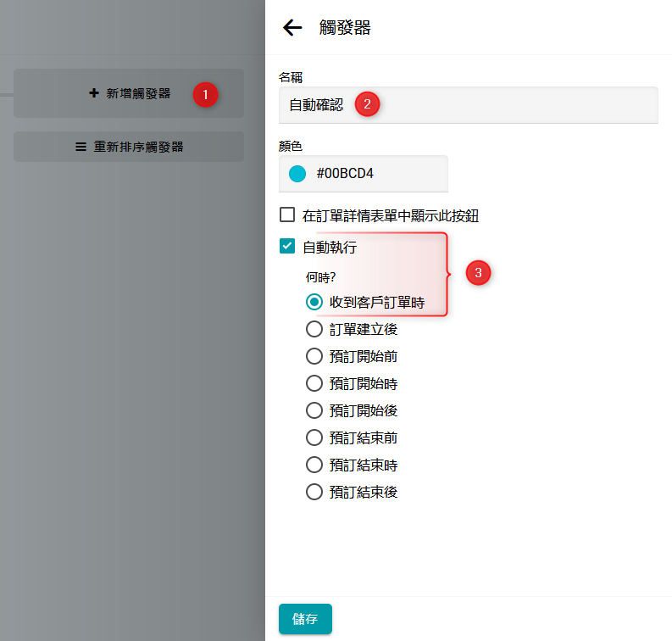Select the 預訂結束後 radio button
This screenshot has width=672, height=641.
tap(314, 492)
